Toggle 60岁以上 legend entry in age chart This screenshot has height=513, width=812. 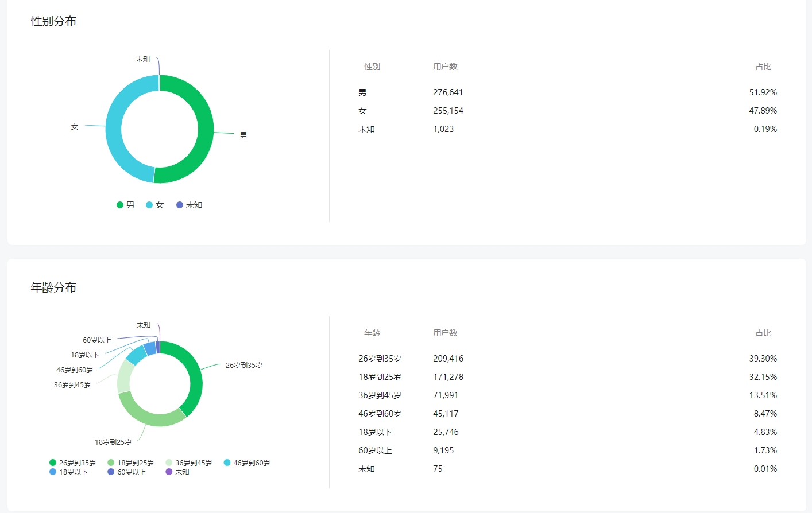click(x=126, y=472)
